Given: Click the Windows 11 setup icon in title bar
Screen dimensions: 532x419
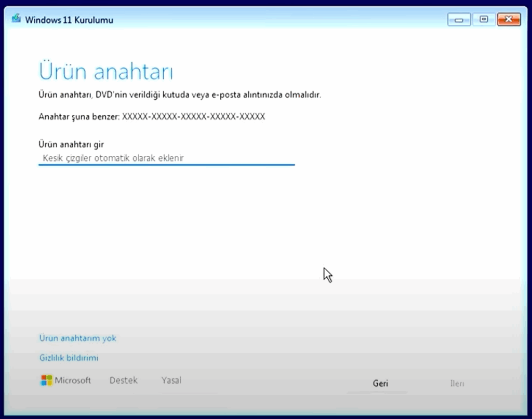Looking at the screenshot, I should coord(16,19).
